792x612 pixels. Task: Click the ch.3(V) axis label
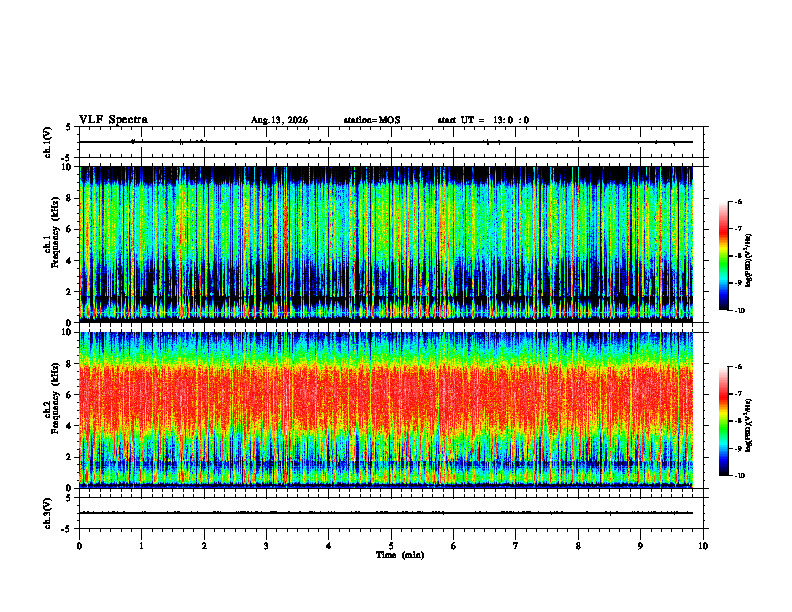point(48,513)
